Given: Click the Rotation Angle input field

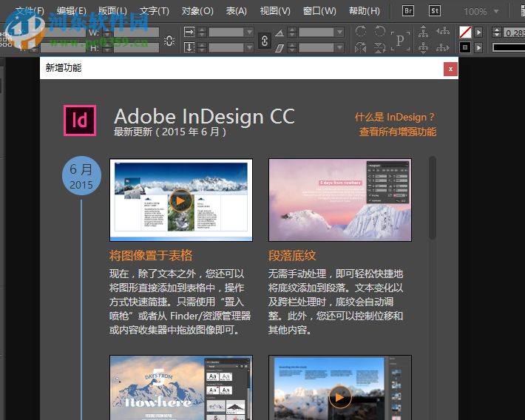Looking at the screenshot, I should 316,32.
